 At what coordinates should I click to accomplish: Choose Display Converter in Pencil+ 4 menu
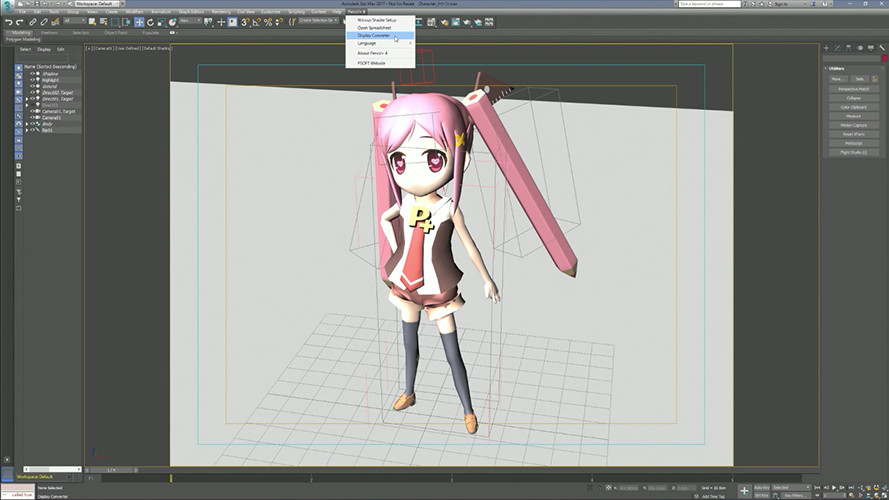point(380,35)
